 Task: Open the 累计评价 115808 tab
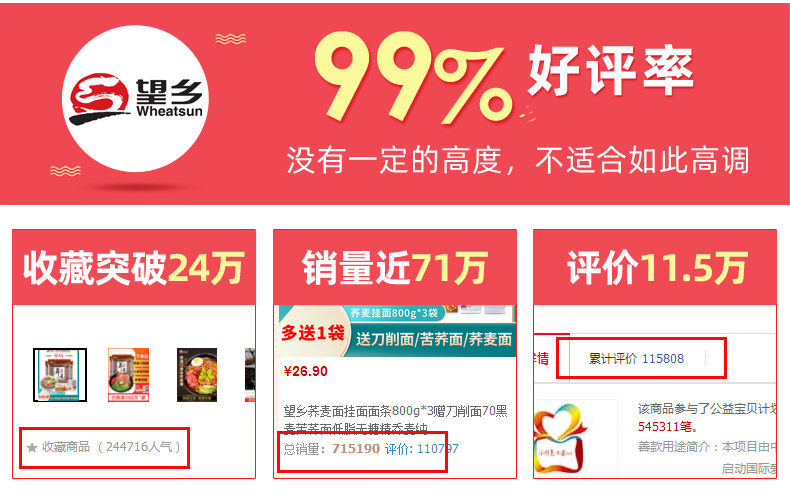click(636, 359)
